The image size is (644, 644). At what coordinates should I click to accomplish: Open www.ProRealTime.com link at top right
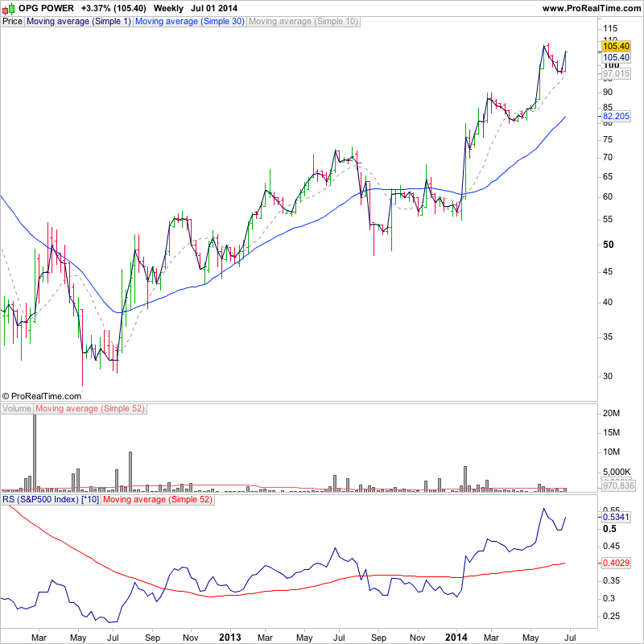tap(592, 8)
